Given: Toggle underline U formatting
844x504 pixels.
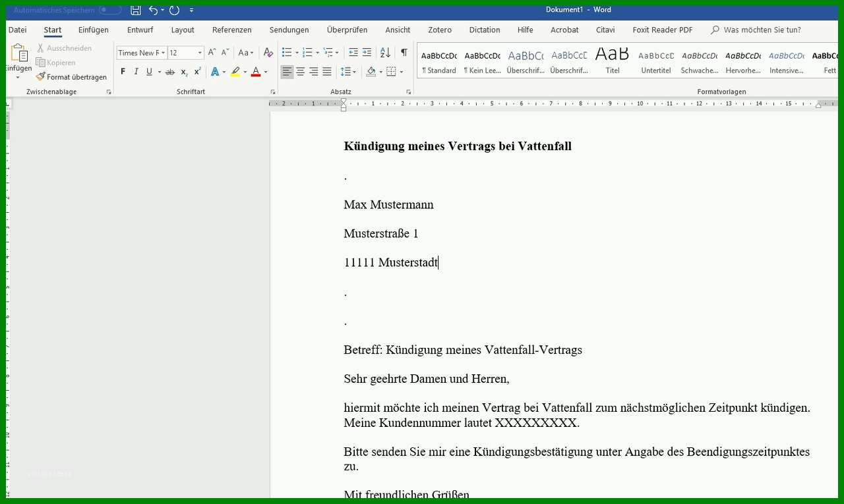Looking at the screenshot, I should click(149, 72).
